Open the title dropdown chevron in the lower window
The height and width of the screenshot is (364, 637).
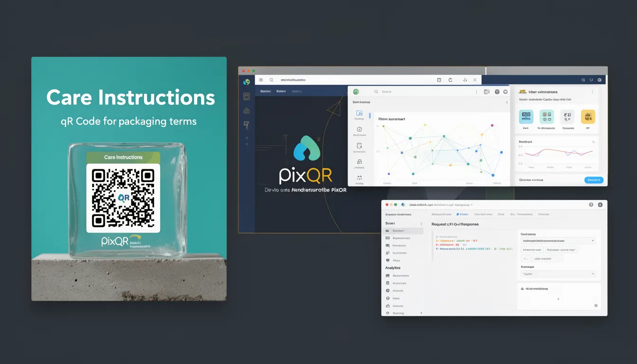(472, 205)
